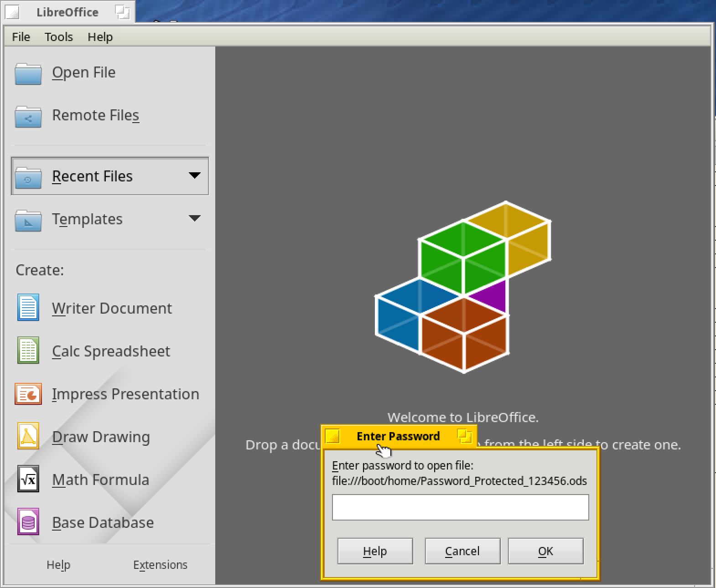Focus the password input field

[460, 507]
